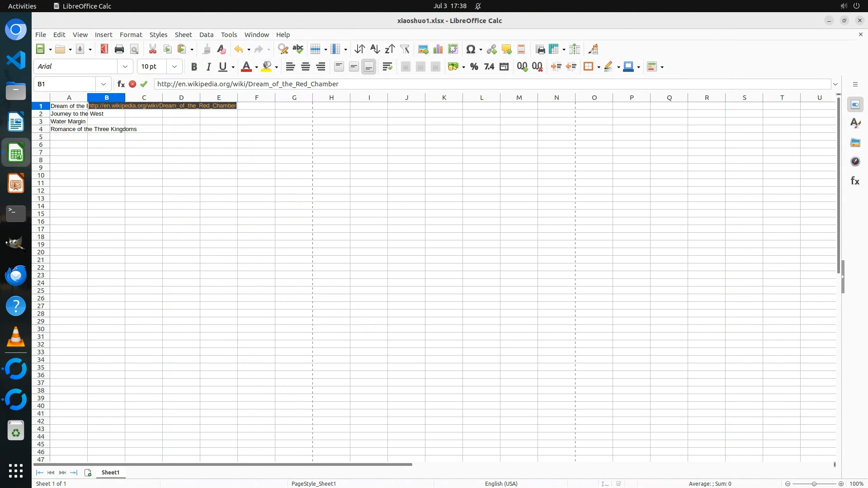Click the Insert Chart icon
This screenshot has width=868, height=488.
point(438,49)
